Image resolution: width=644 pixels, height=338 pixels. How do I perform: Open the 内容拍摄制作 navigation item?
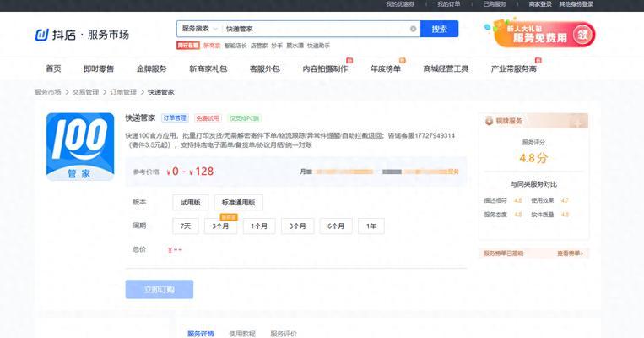coord(325,68)
